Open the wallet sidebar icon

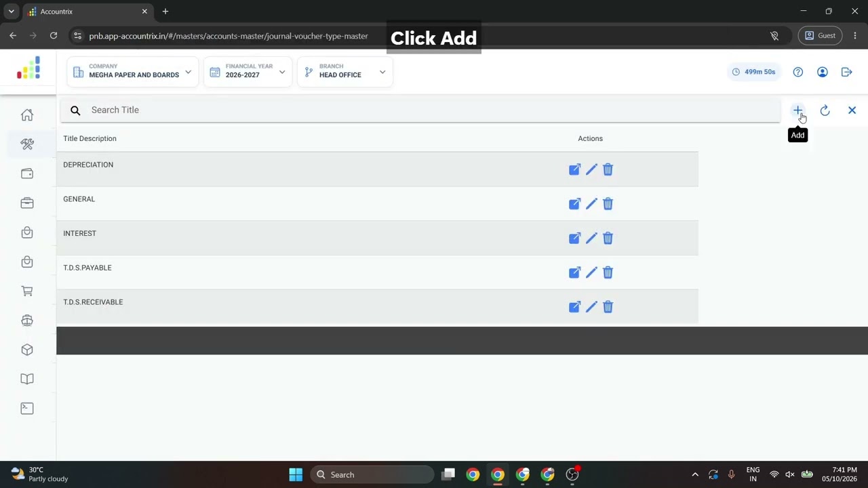click(x=27, y=174)
